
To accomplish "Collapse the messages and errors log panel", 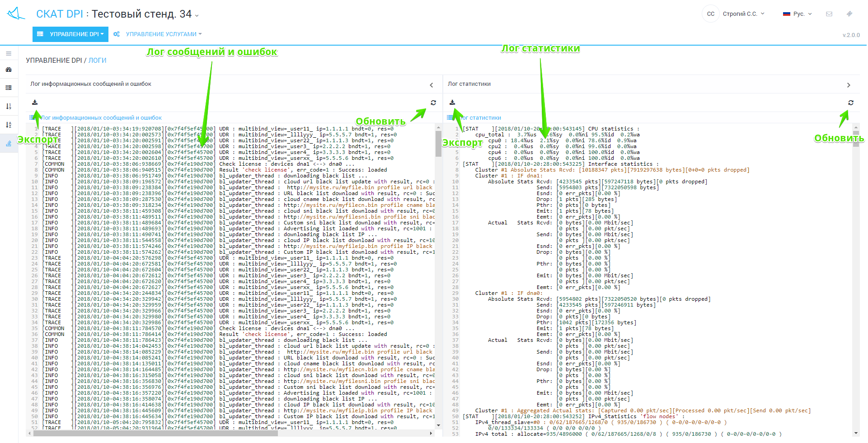I will coord(431,85).
